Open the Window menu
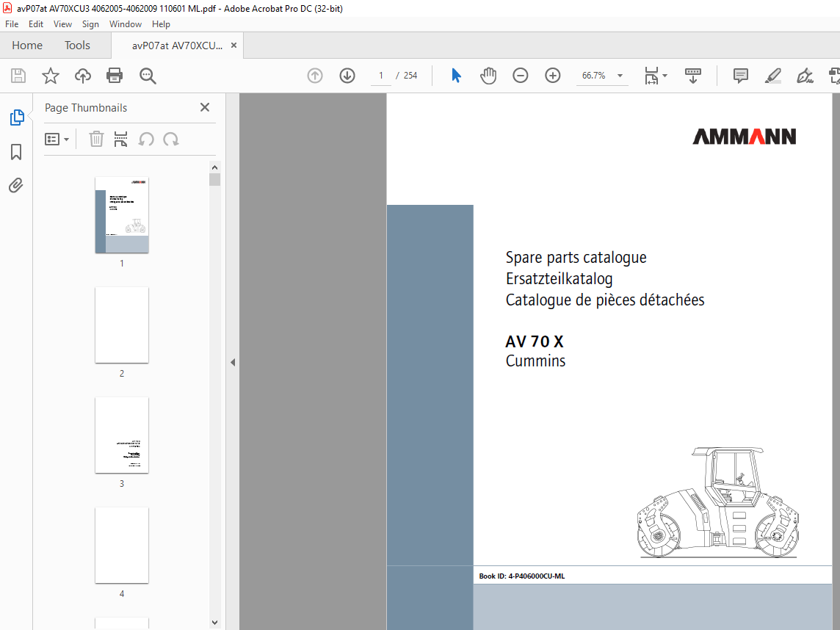 (x=126, y=24)
